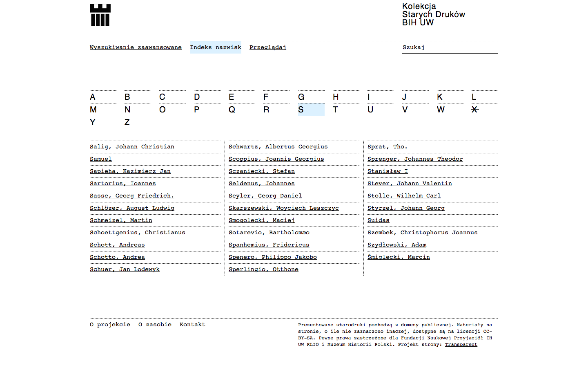588x368 pixels.
Task: Open the Śmiglecki, Marcin entry
Action: 399,257
